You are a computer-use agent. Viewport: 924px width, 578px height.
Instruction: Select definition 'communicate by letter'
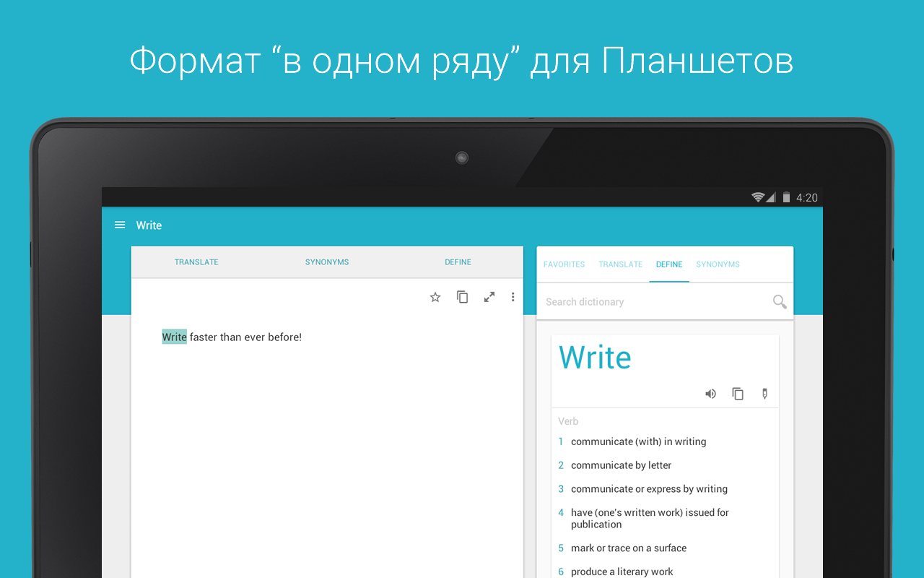click(x=621, y=465)
